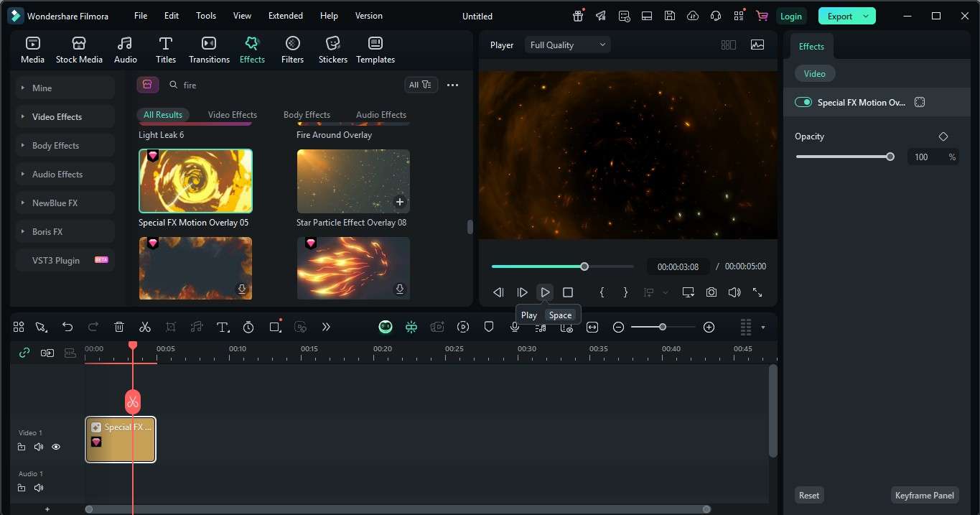
Task: Open the Filters library
Action: 292,50
